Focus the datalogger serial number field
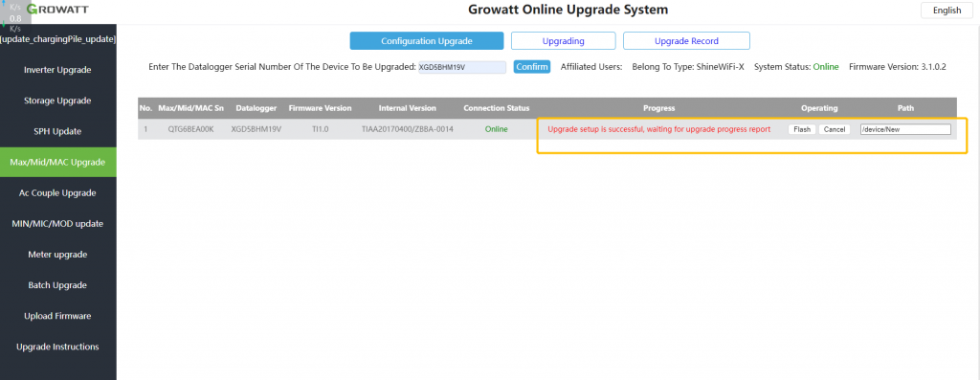980x380 pixels. 462,67
